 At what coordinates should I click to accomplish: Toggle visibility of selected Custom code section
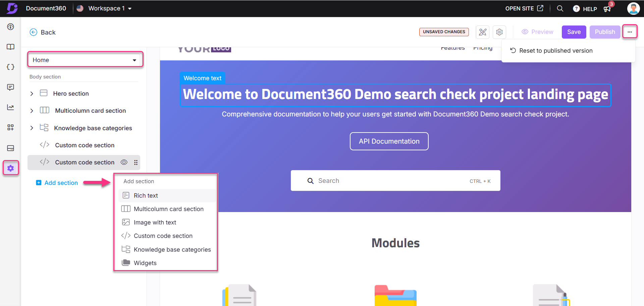coord(124,162)
